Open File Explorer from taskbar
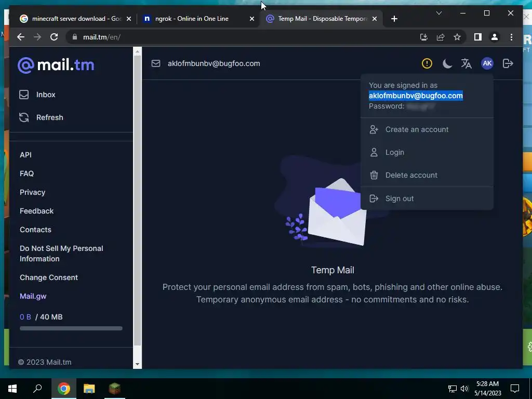The width and height of the screenshot is (532, 399). [89, 389]
